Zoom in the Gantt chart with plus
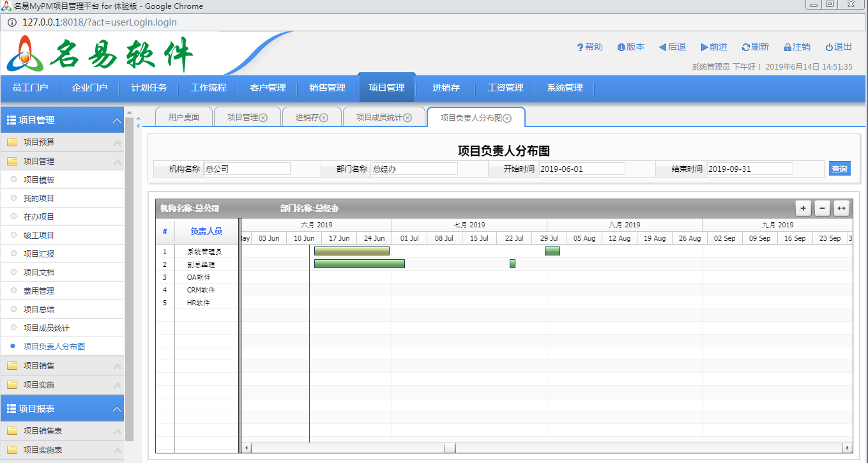This screenshot has height=463, width=868. click(803, 208)
